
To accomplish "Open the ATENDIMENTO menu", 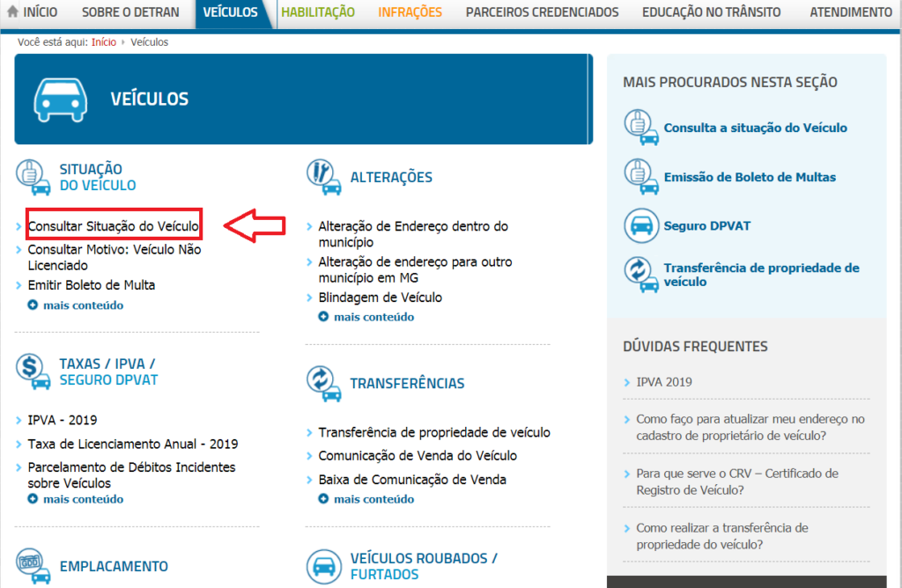I will coord(851,11).
